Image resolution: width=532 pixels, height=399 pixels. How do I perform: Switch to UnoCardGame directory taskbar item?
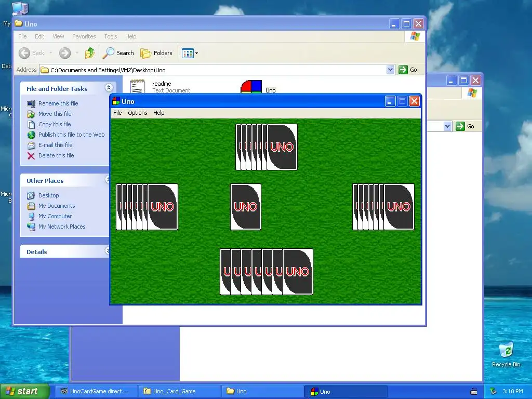tap(96, 391)
